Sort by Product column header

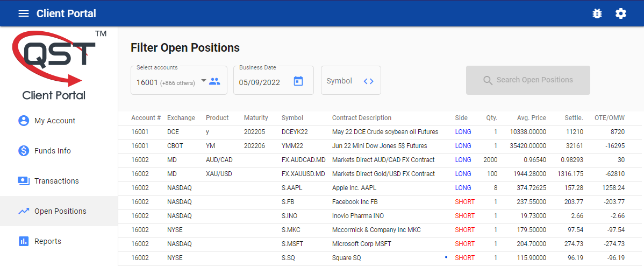click(x=217, y=117)
